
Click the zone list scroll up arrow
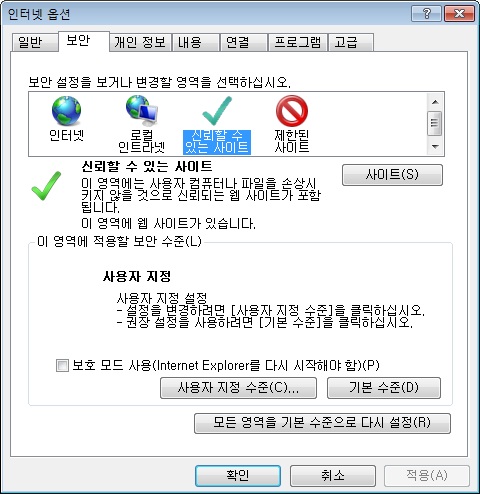435,102
